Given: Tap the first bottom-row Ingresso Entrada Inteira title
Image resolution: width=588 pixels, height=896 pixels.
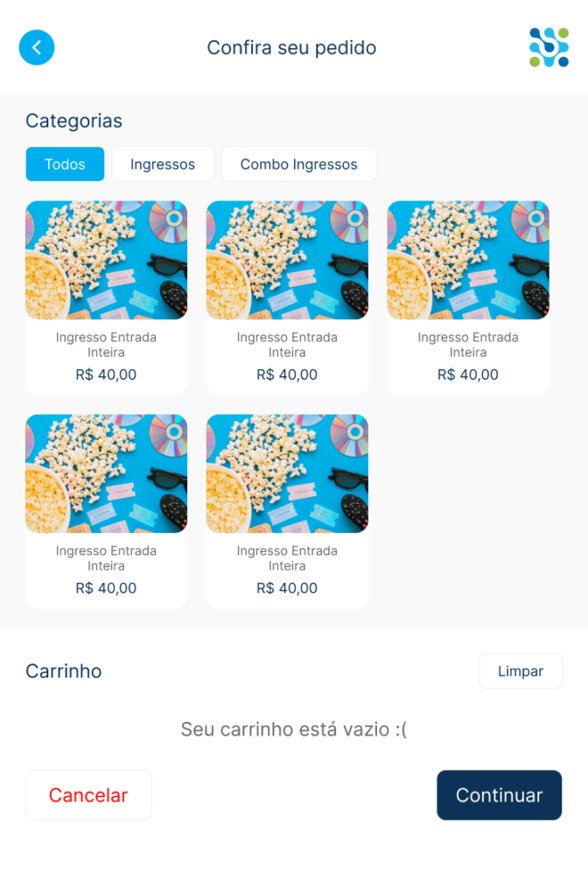Looking at the screenshot, I should click(x=106, y=558).
